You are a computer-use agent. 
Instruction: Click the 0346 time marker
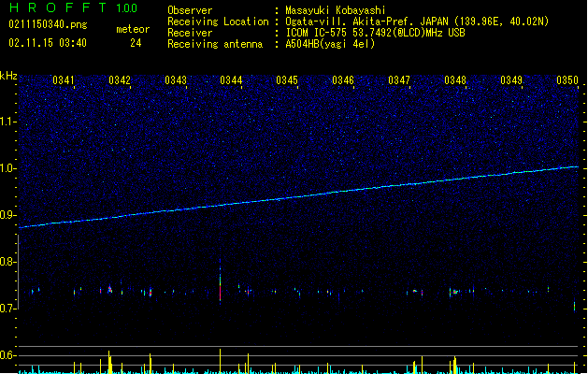(x=343, y=80)
